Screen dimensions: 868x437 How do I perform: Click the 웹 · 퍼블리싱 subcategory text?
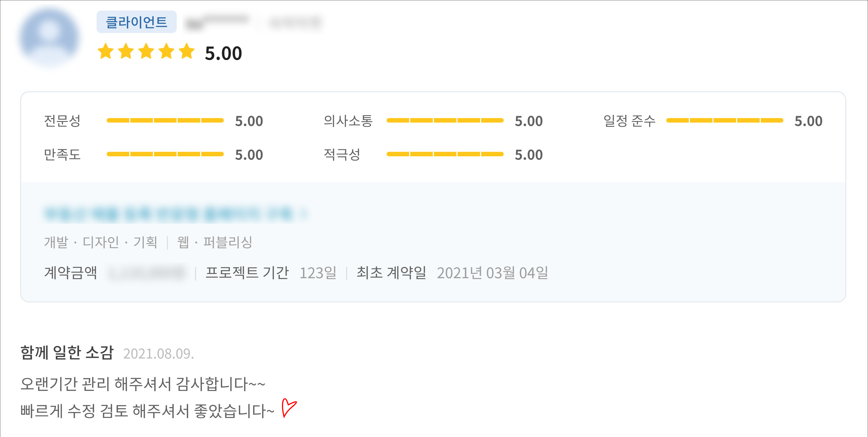[x=215, y=242]
